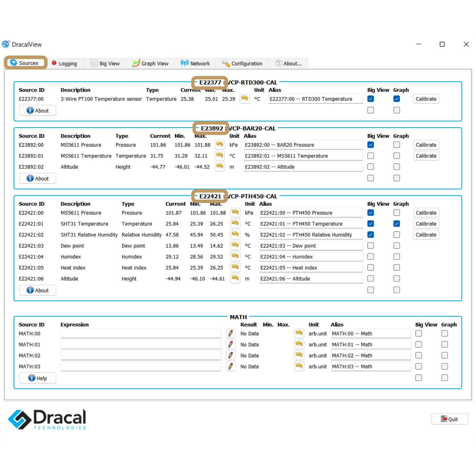The image size is (476, 476).
Task: Reset min/max for E23892:01 MS5611 Temperature
Action: pos(220,155)
